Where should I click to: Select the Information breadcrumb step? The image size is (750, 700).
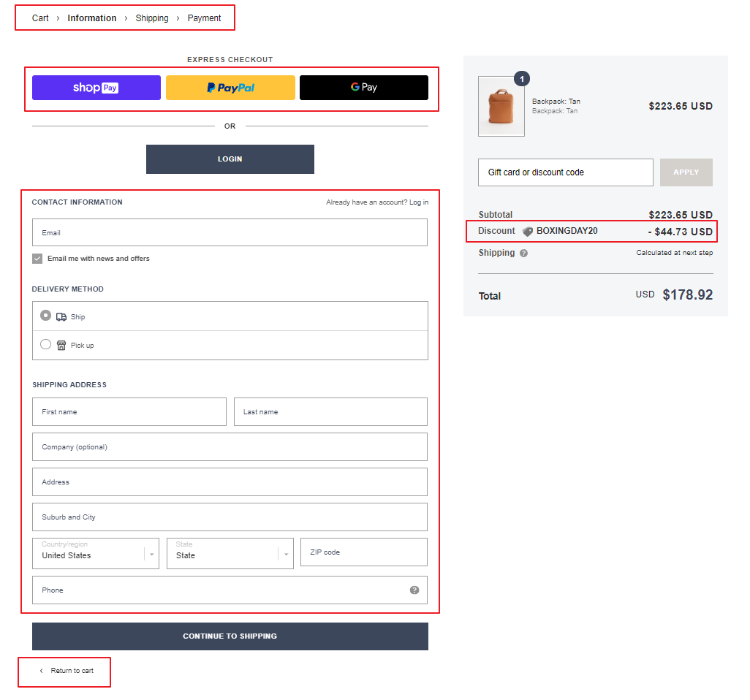point(92,18)
